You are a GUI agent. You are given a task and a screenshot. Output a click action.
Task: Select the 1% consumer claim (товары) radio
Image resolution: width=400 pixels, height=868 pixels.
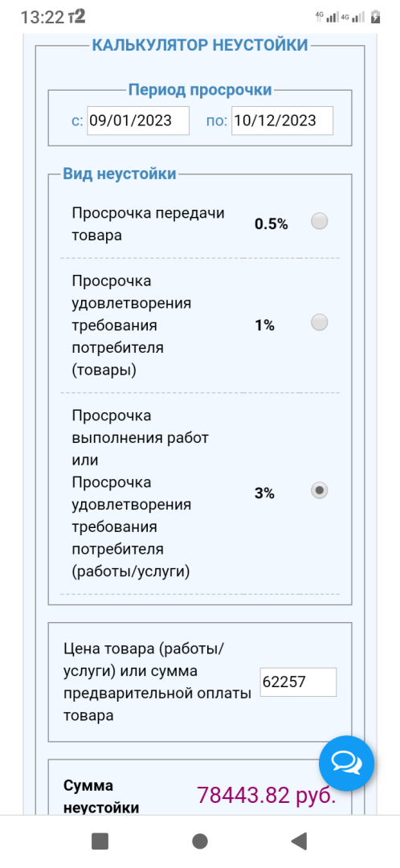click(319, 322)
